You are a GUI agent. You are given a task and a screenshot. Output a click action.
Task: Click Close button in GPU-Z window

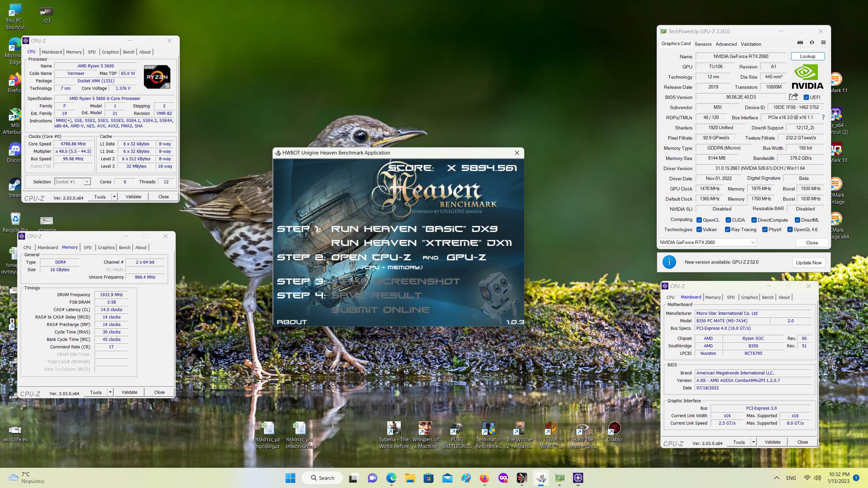pos(812,243)
